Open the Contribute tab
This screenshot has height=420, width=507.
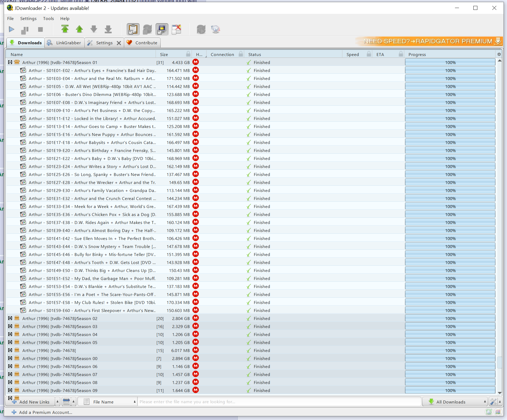[142, 43]
